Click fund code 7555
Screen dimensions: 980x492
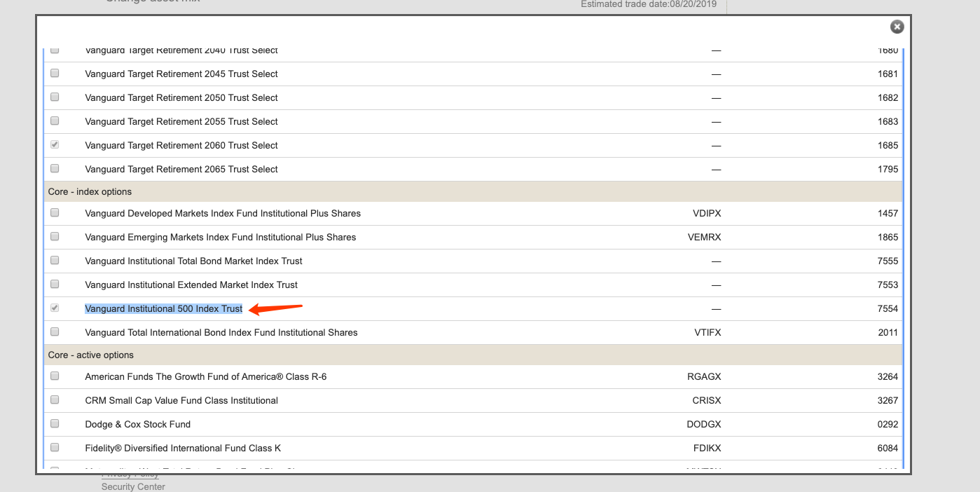click(888, 261)
